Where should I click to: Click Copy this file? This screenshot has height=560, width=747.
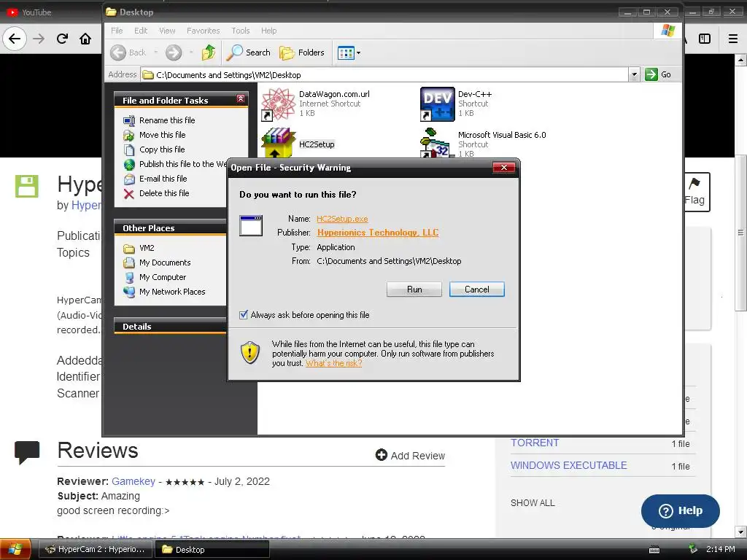click(x=161, y=149)
